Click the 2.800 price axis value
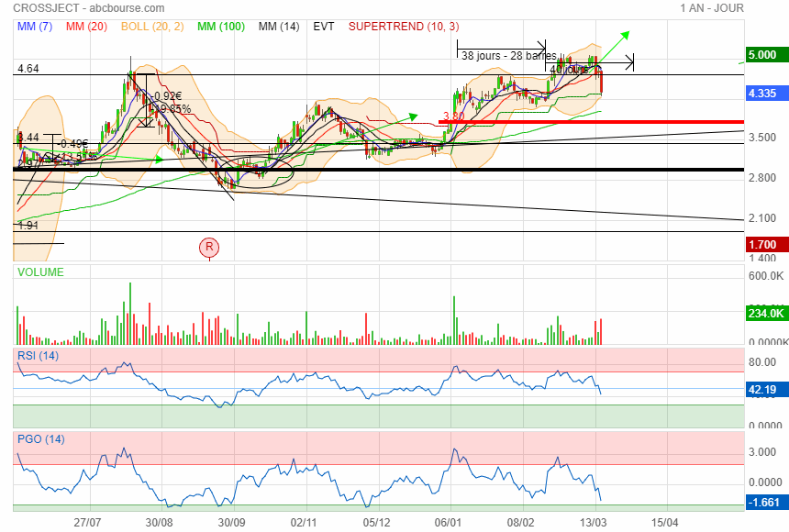This screenshot has height=532, width=789. [x=762, y=178]
